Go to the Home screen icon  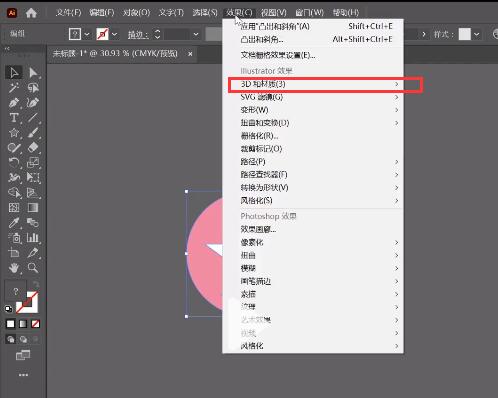(31, 13)
